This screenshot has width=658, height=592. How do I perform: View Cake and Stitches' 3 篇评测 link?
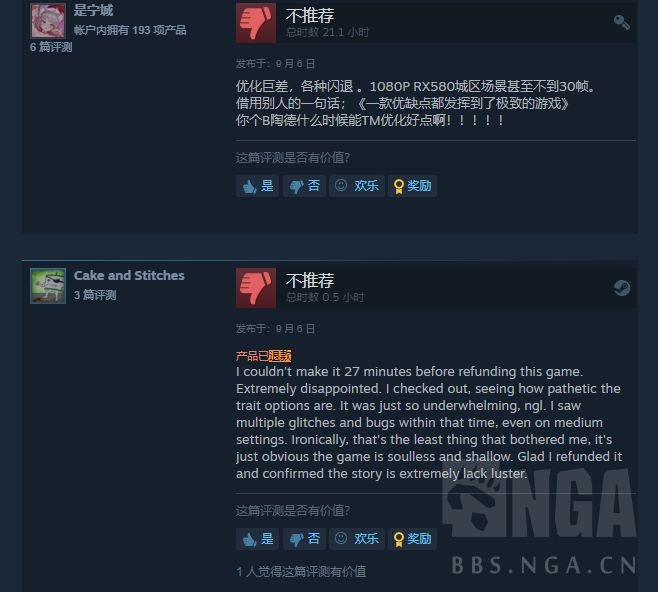95,295
